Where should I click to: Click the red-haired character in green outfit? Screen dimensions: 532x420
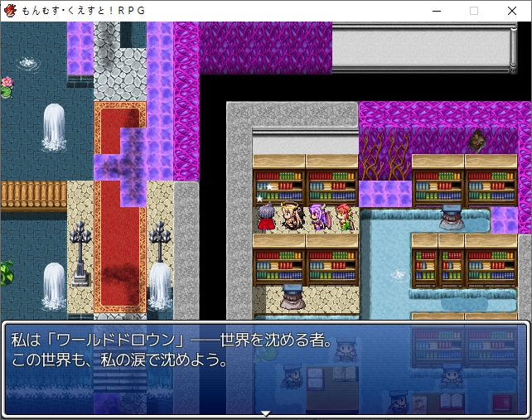pyautogui.click(x=346, y=218)
